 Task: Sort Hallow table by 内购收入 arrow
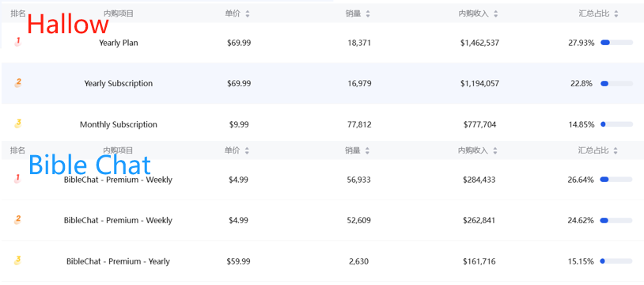pos(496,14)
